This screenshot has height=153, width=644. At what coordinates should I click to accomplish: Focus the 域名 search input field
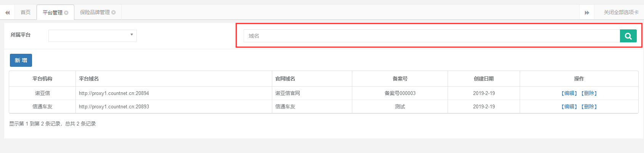pos(432,36)
